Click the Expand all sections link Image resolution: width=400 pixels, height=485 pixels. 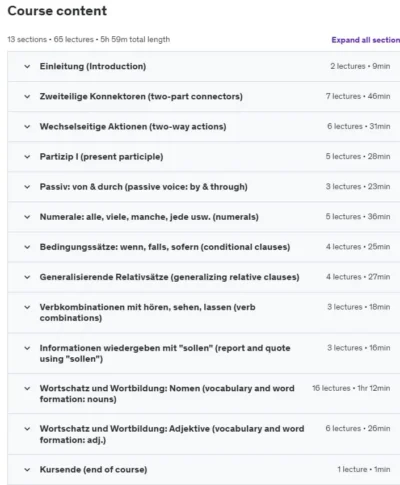click(366, 40)
